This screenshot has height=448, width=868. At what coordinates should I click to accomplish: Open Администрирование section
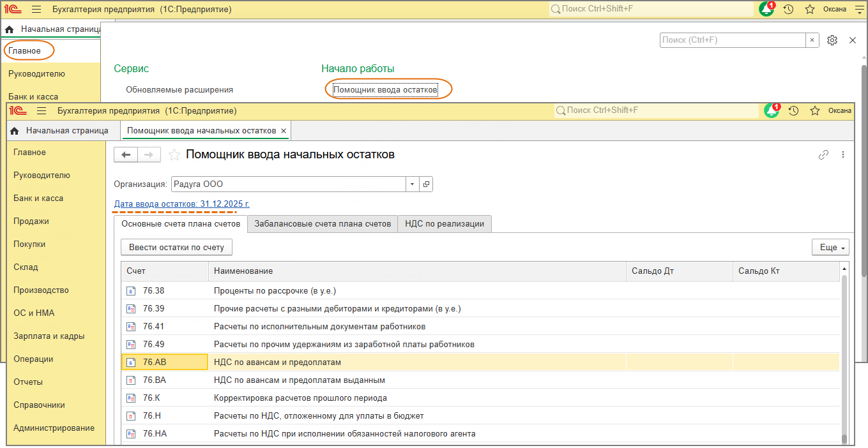point(54,428)
